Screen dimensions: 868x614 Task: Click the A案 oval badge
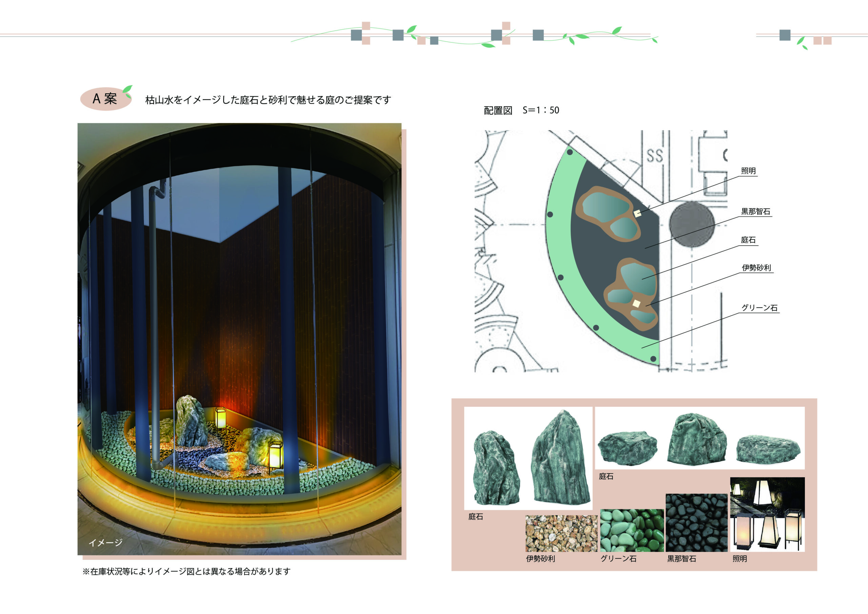105,99
